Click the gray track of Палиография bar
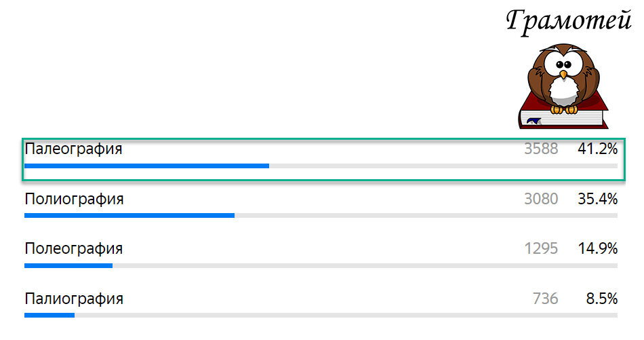Screen dimensions: 644x340 tap(346, 316)
